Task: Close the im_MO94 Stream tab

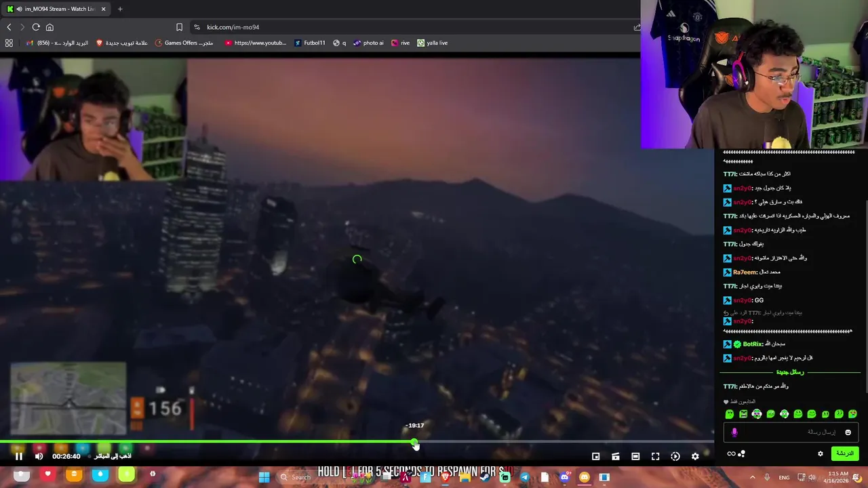Action: pos(104,9)
